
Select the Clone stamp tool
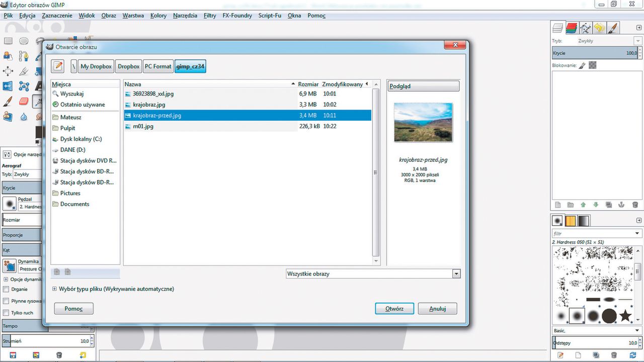tap(8, 116)
